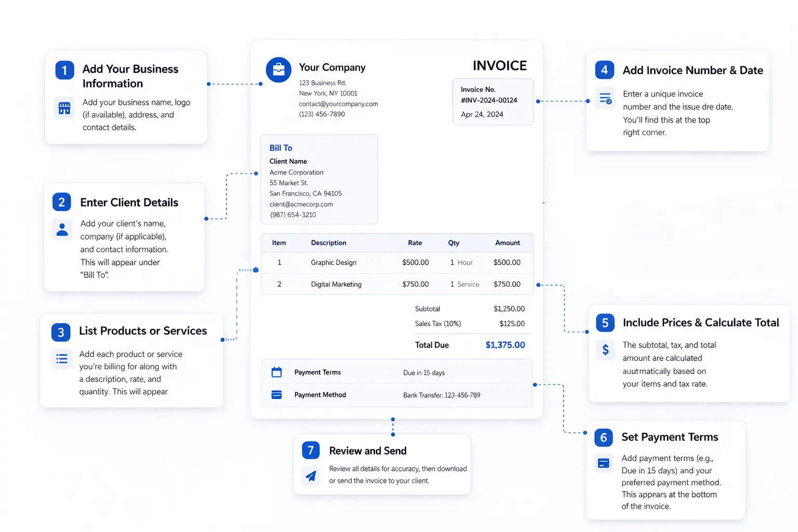This screenshot has width=798, height=532.
Task: Click the numbered badge 7 on Review card
Action: point(310,450)
